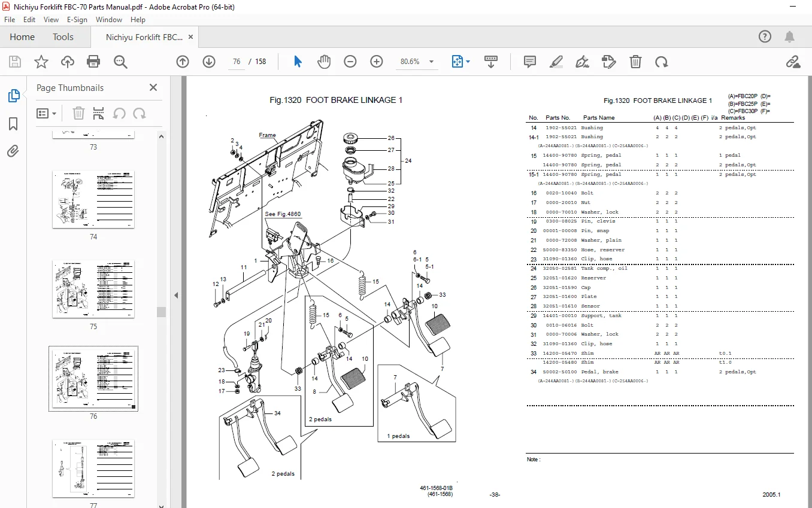Click the thumbnails panel scrollbar thumb
Screen dimensions: 812x508
161,312
